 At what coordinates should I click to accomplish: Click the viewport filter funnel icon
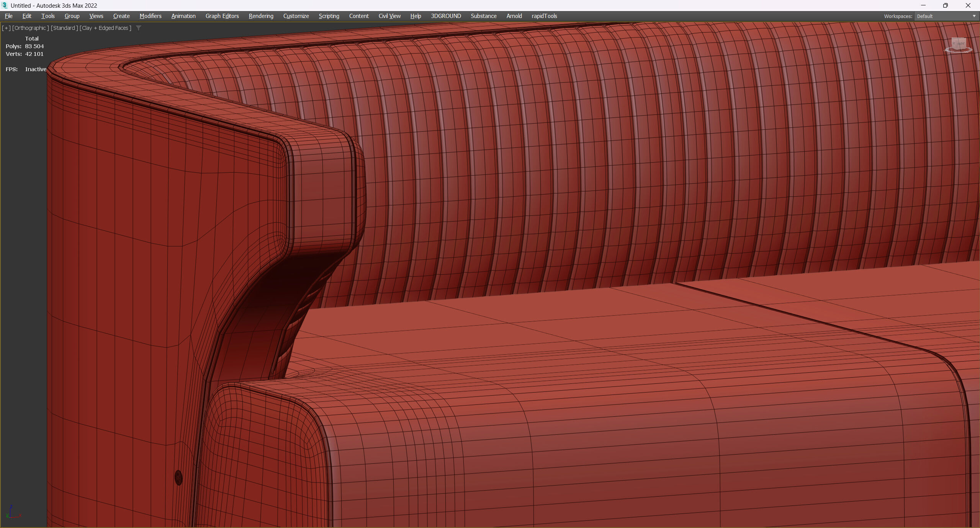(x=139, y=28)
